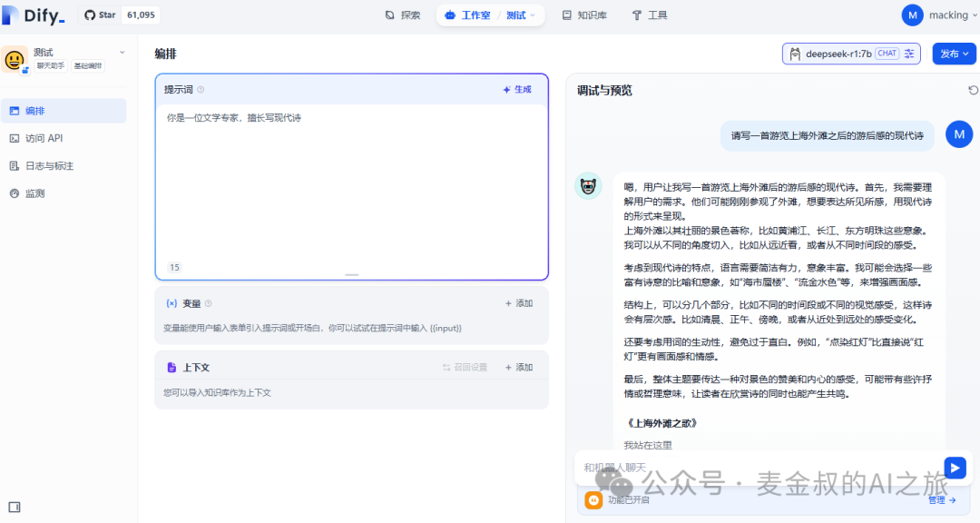Click the 生成 prompt generator button
980x523 pixels.
[x=517, y=90]
